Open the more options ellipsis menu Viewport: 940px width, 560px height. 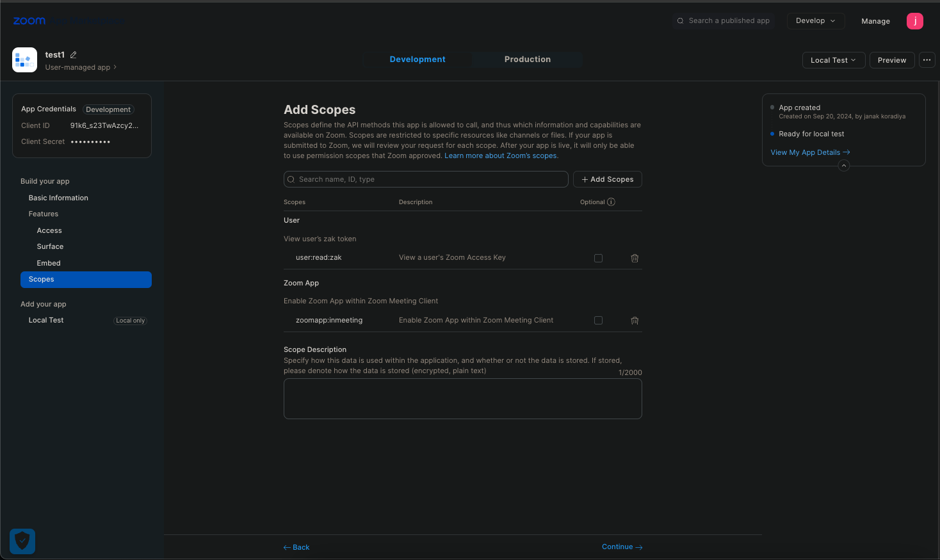[x=927, y=60]
